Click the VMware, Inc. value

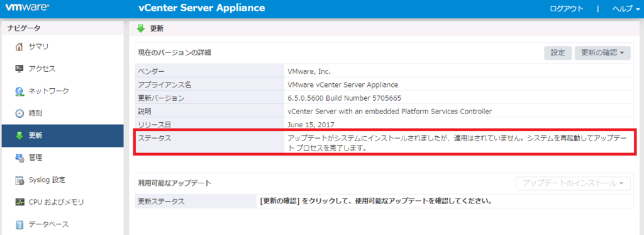[x=309, y=71]
